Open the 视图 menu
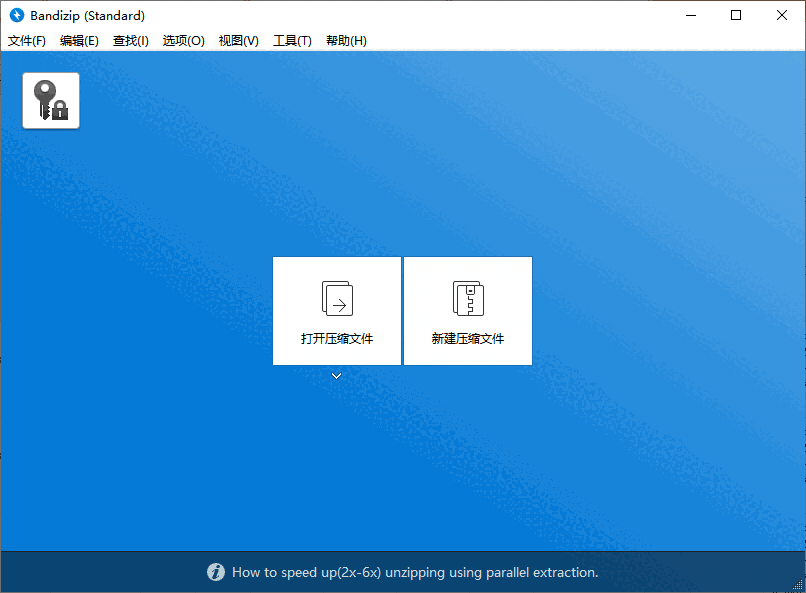Screen dimensions: 806x593 238,40
